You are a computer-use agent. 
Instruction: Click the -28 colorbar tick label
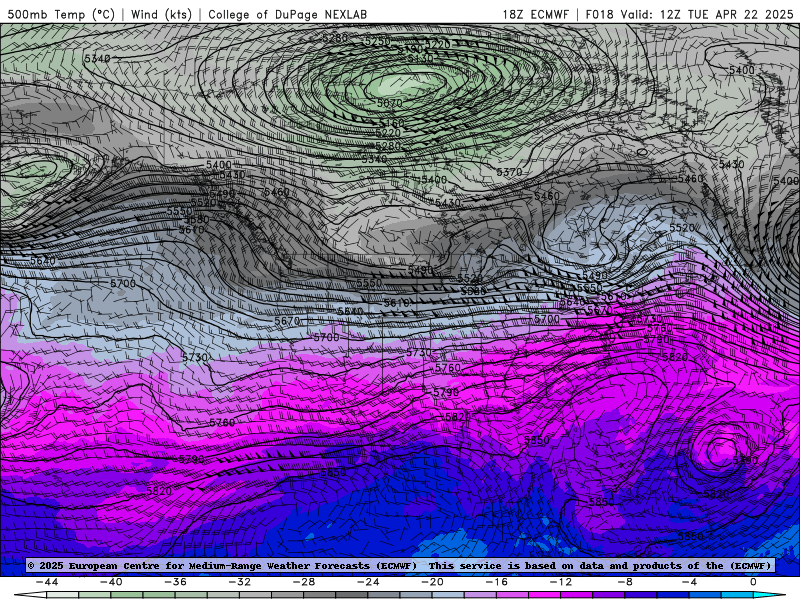pos(304,582)
